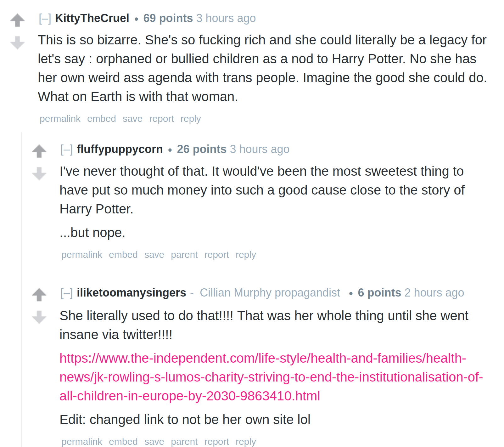Viewport: 504px width, 447px height.
Task: Open KittyTheCruel's user profile
Action: [x=92, y=18]
